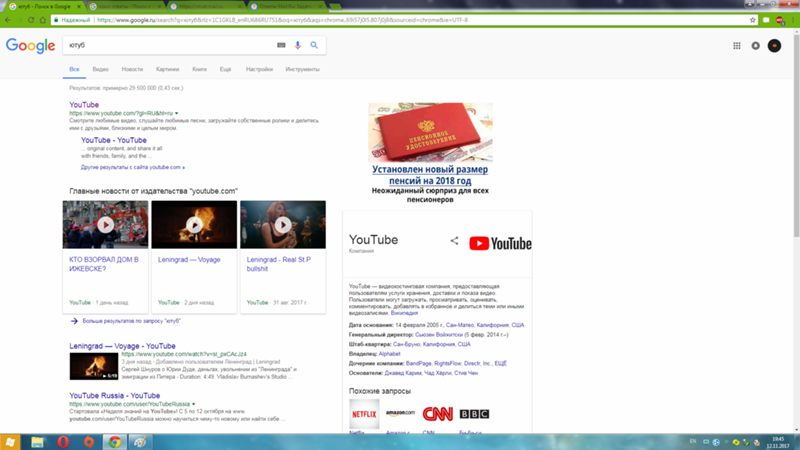Open File Explorer from the taskbar
The image size is (800, 450).
[x=37, y=442]
